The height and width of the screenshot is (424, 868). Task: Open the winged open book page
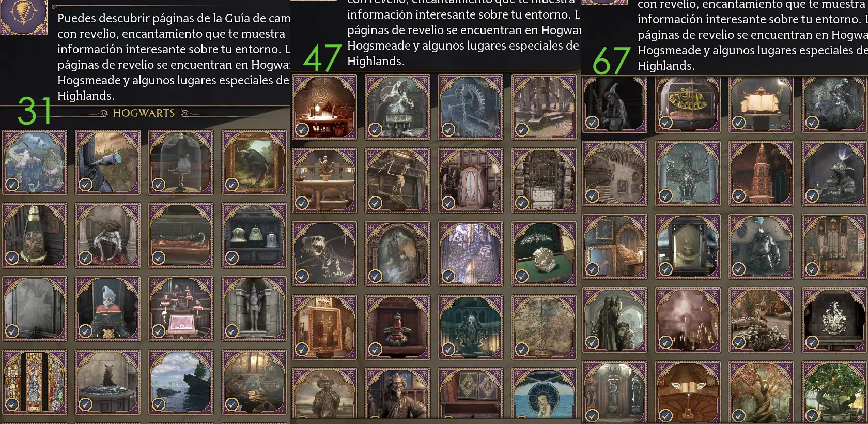(x=688, y=393)
